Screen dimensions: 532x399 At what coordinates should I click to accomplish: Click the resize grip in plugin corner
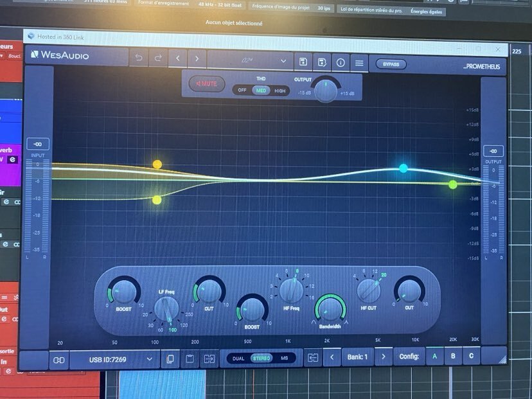501,359
